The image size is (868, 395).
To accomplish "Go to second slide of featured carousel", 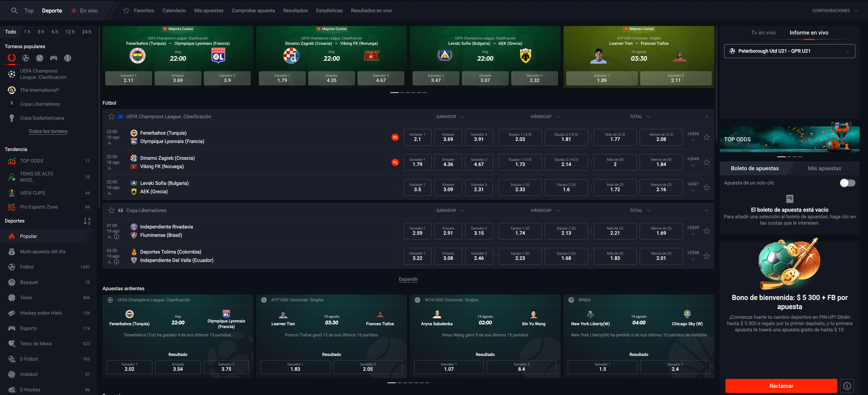I will [402, 93].
